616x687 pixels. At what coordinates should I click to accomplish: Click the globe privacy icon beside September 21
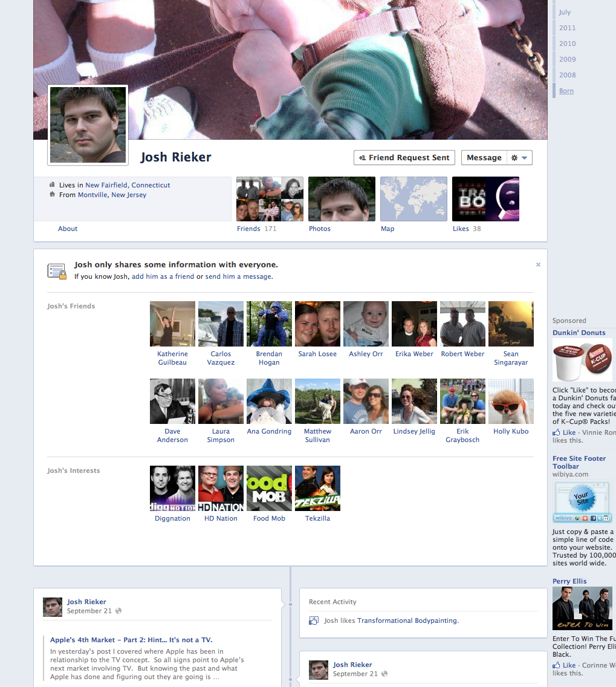point(118,611)
